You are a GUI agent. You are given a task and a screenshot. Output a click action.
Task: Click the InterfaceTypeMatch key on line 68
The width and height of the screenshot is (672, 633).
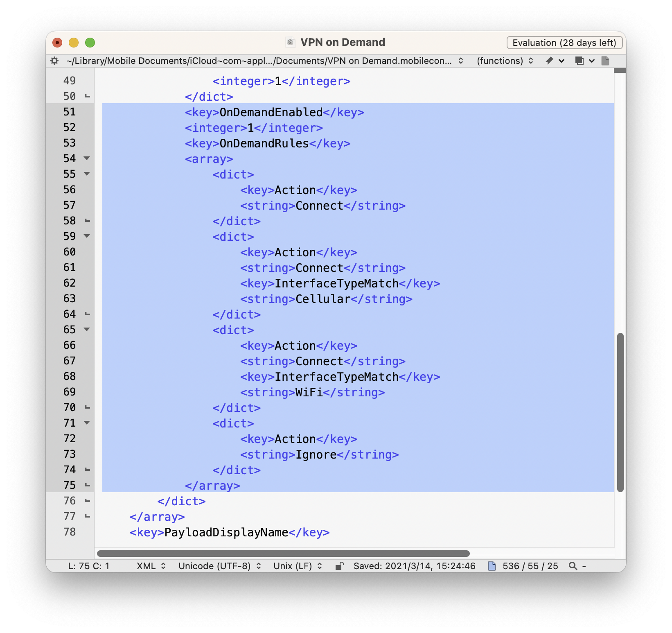(336, 377)
